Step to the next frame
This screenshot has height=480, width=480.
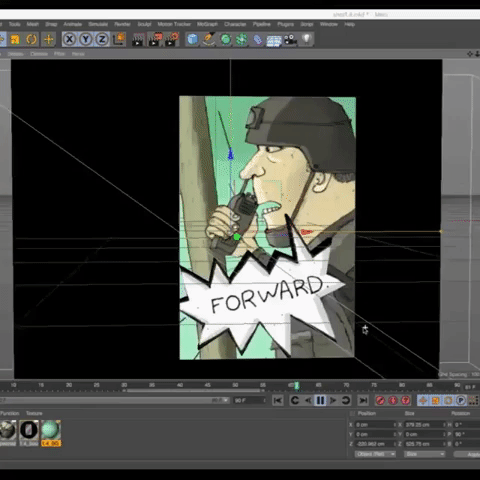pos(333,400)
